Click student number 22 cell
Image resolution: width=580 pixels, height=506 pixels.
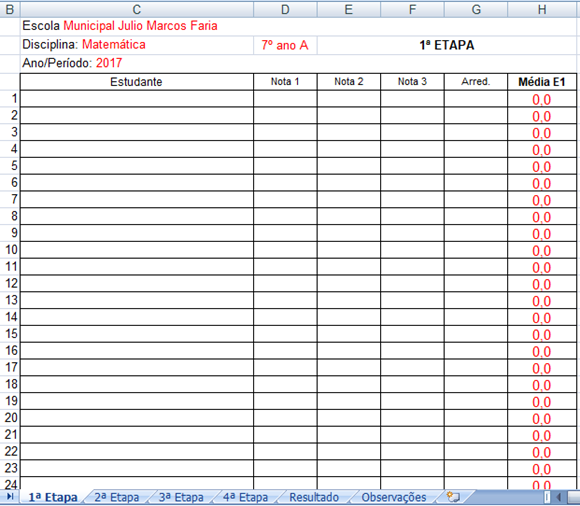coord(10,452)
